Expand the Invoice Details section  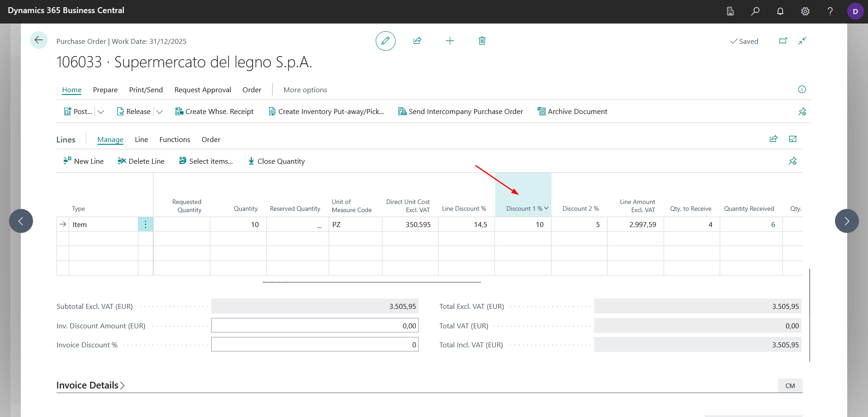pos(90,385)
